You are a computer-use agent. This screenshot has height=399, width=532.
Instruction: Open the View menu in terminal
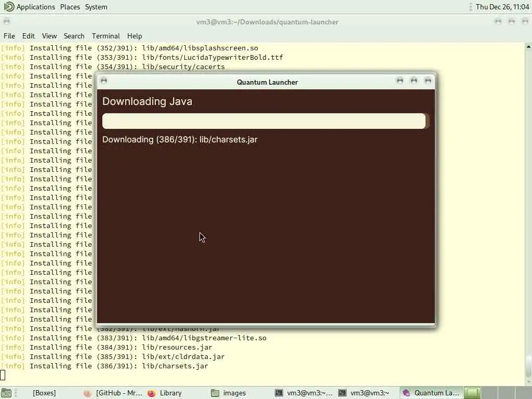point(49,36)
